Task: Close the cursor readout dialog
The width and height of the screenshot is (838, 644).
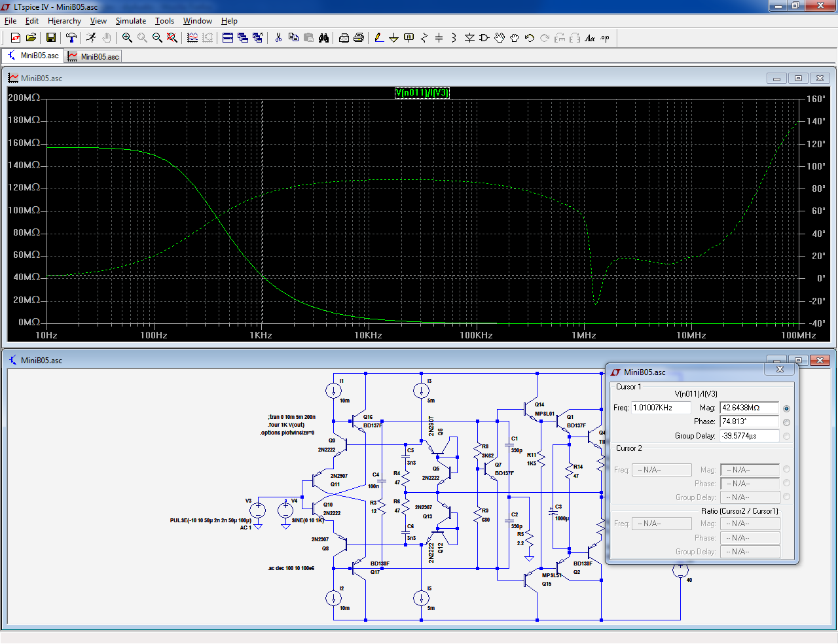Action: 780,370
